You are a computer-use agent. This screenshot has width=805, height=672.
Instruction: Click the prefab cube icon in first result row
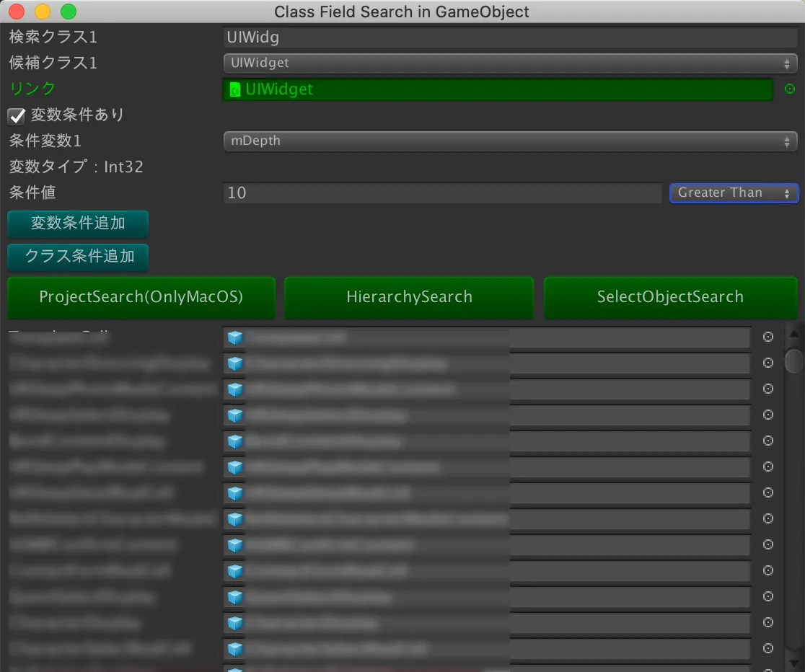click(234, 337)
